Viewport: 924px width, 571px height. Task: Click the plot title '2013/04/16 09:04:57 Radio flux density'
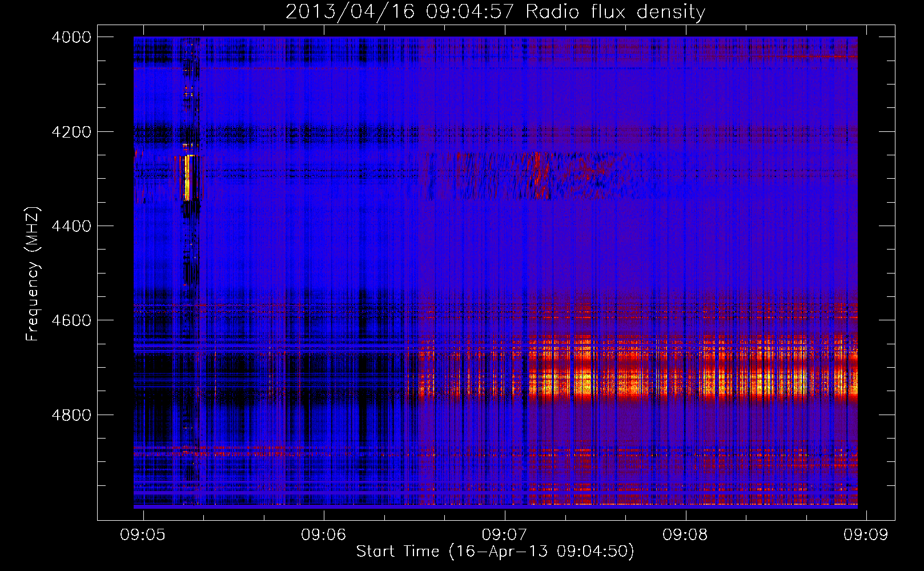[495, 12]
